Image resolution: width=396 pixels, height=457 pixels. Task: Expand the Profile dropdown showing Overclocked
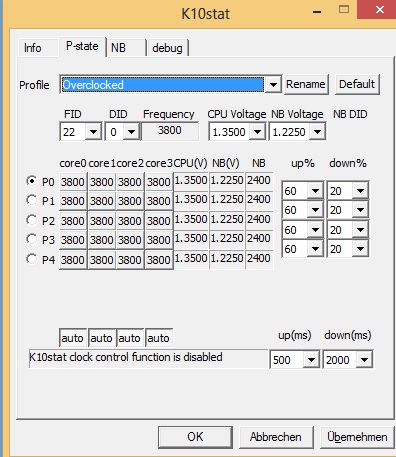pos(273,85)
